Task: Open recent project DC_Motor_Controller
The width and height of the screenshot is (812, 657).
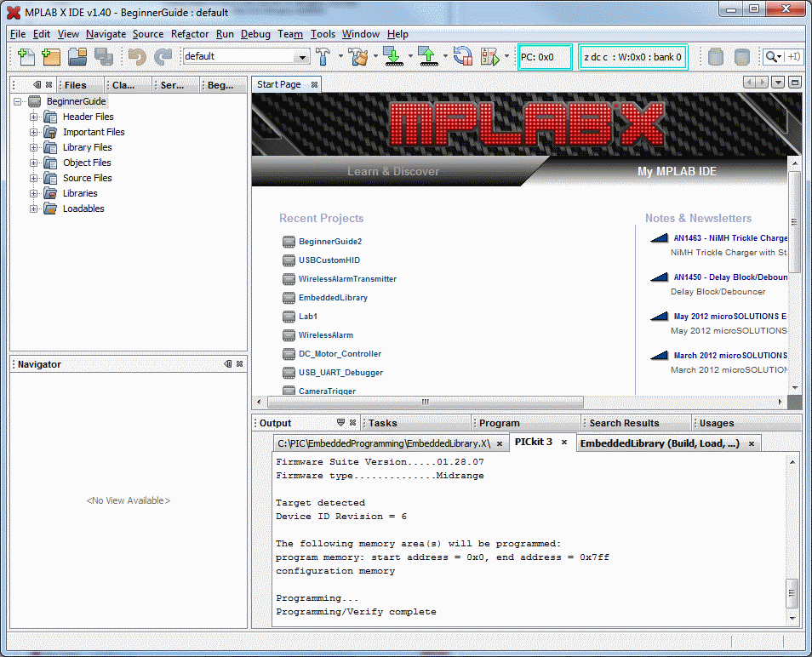Action: [x=340, y=354]
